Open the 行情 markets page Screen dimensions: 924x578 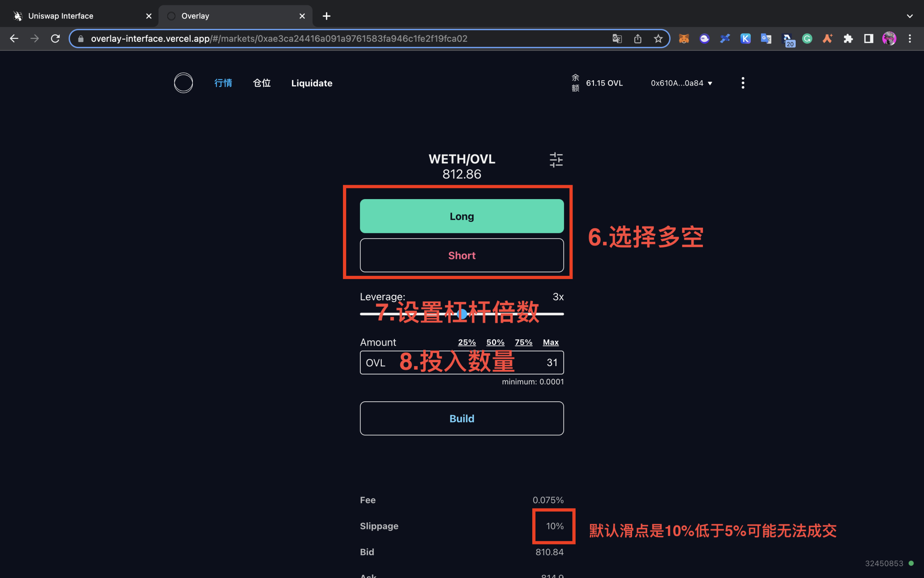[223, 83]
